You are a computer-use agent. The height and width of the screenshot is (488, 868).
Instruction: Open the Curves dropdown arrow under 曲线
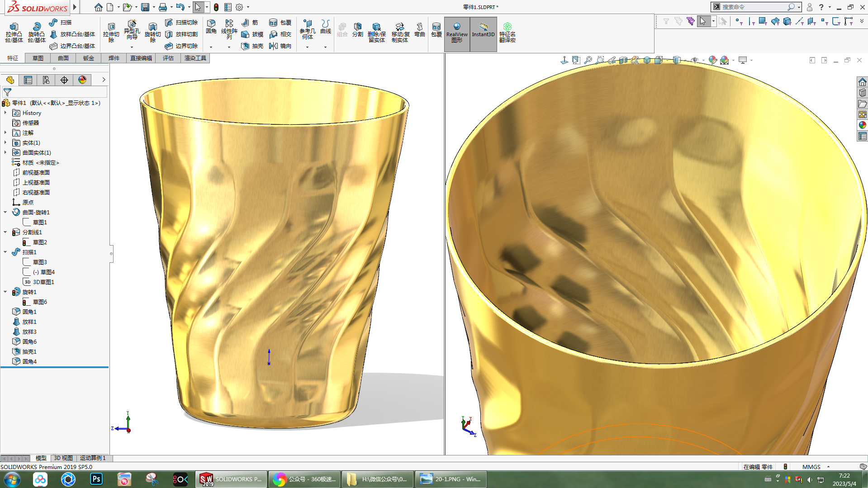tap(325, 47)
